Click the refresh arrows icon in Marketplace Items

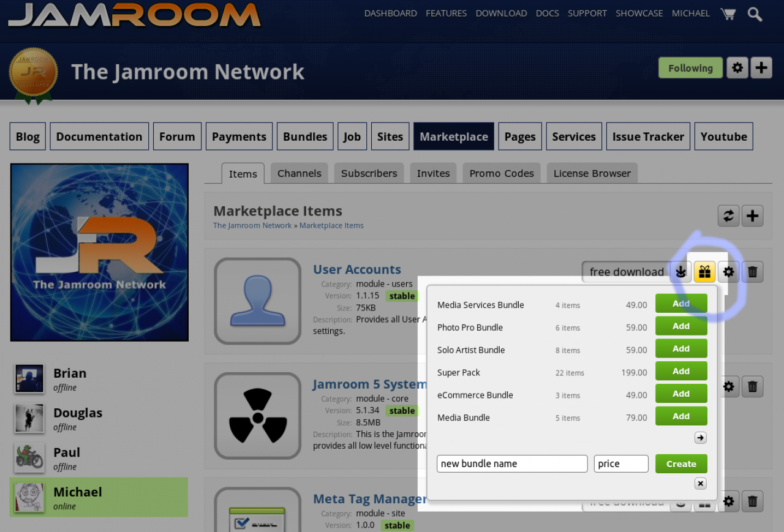[x=728, y=215]
